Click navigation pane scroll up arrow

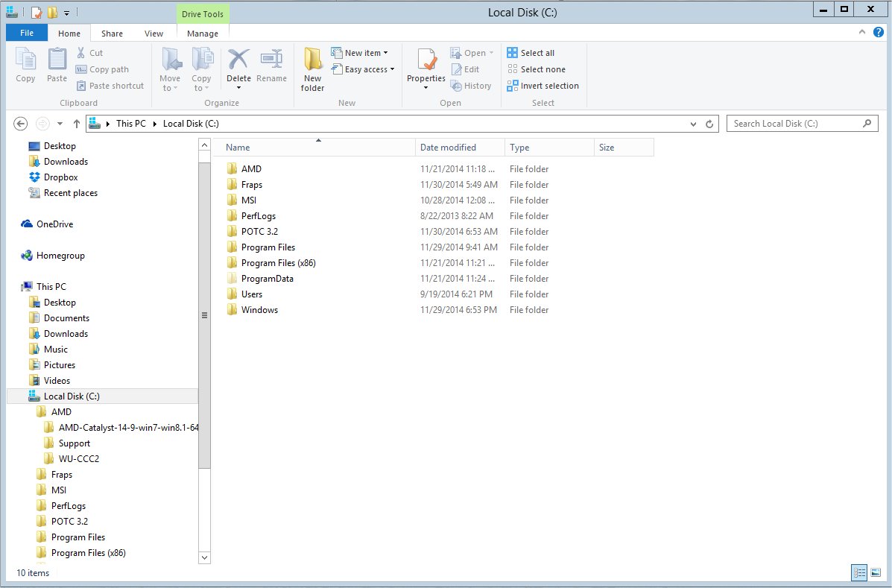coord(204,145)
